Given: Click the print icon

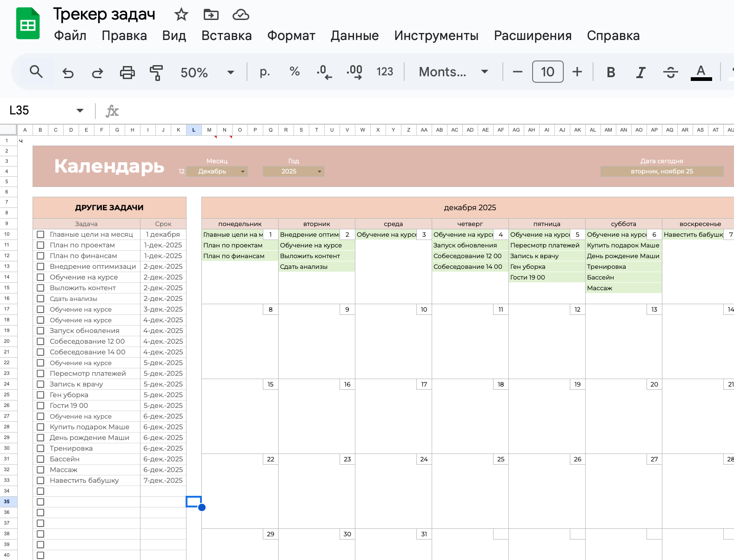Looking at the screenshot, I should [127, 72].
